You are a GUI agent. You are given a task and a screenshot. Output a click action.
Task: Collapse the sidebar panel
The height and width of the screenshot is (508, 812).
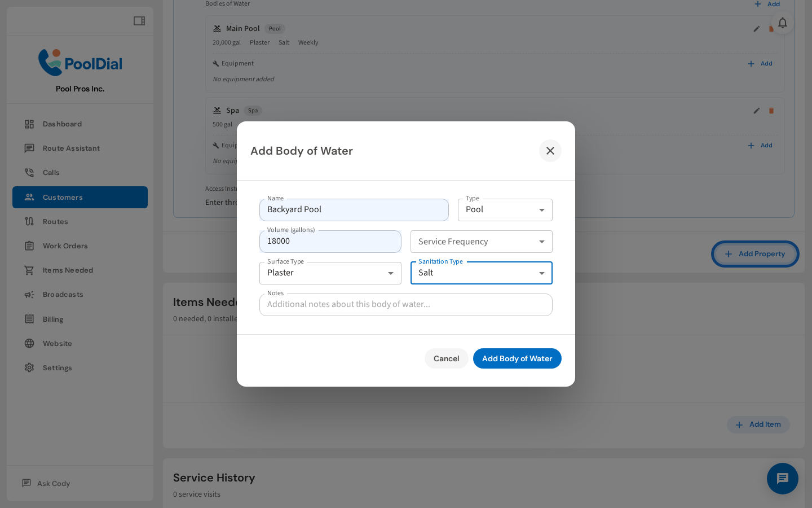tap(139, 21)
